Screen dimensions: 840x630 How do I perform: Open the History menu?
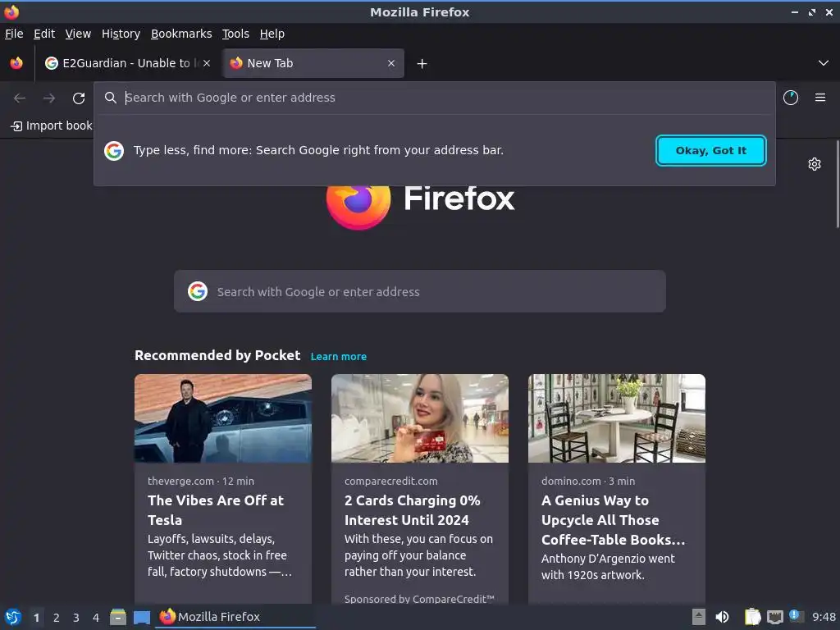tap(121, 34)
